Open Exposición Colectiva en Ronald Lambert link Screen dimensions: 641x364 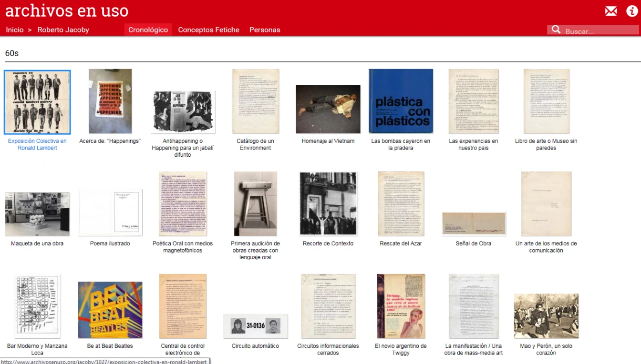coord(37,144)
